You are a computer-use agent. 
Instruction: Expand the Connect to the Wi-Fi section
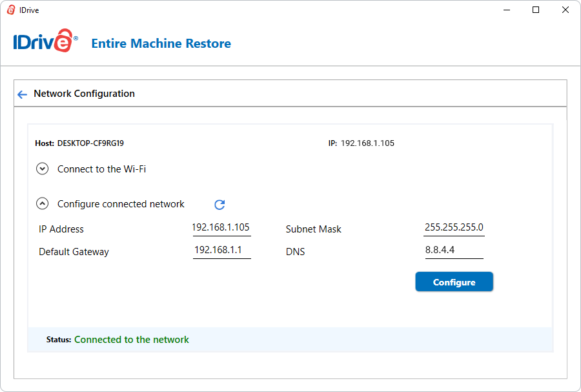tap(42, 169)
